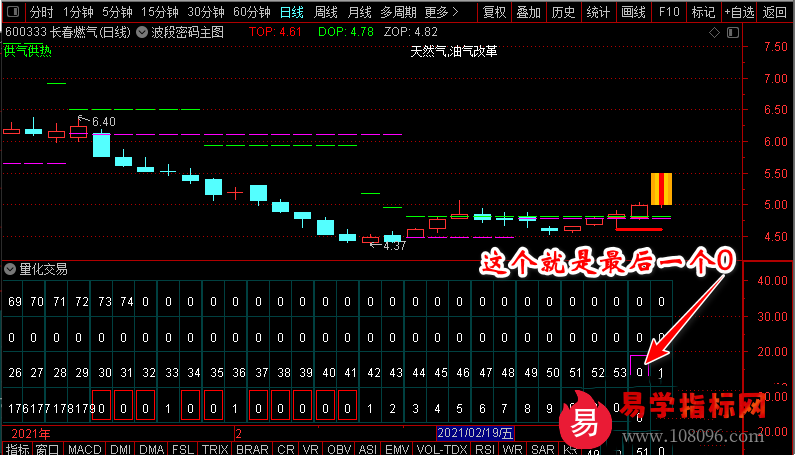This screenshot has width=795, height=455.
Task: Click the 返回 back button
Action: coord(774,12)
